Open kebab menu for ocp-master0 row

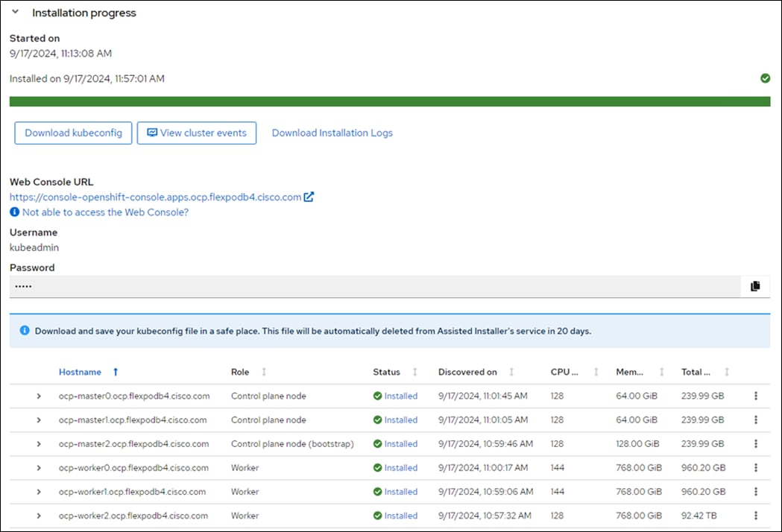(x=756, y=396)
